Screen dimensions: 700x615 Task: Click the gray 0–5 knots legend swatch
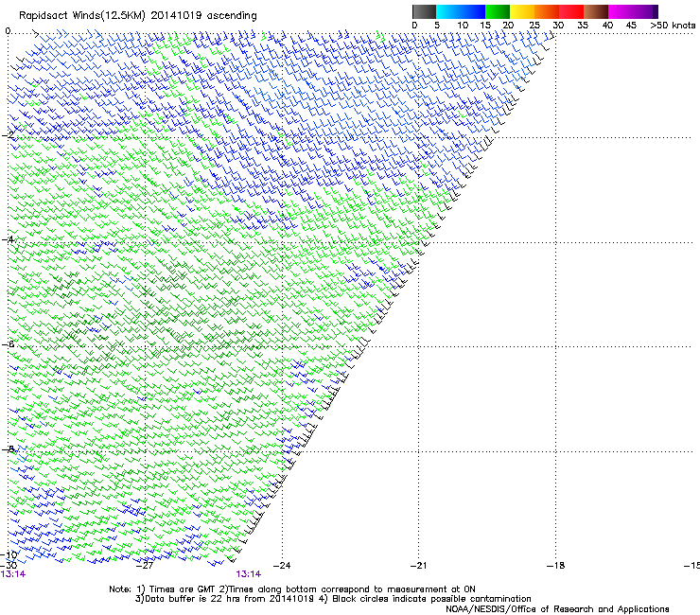[424, 11]
